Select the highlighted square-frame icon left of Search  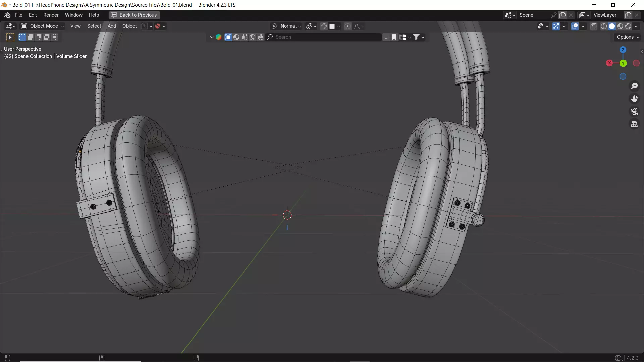[x=228, y=37]
